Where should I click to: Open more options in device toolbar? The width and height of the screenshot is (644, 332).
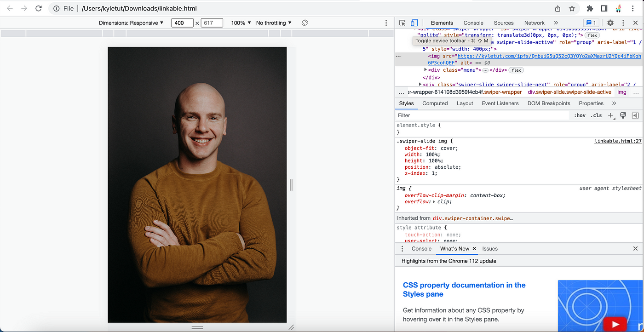386,23
